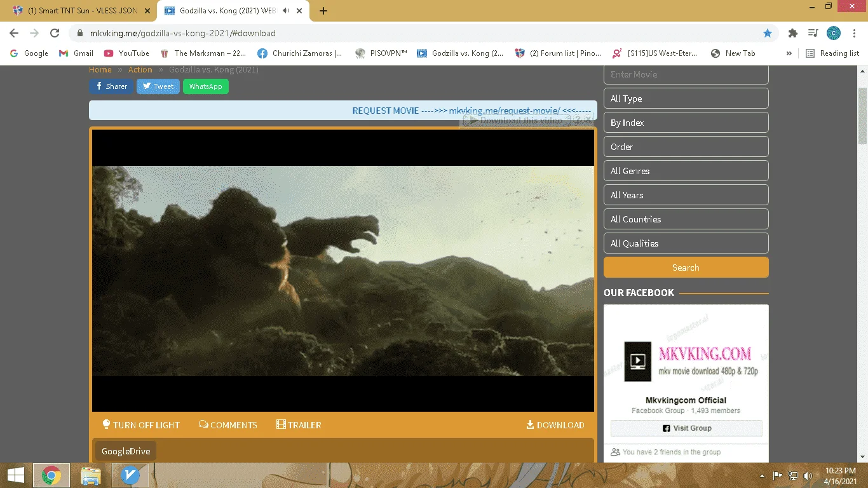Open the Mkvkingcom Official group link
The height and width of the screenshot is (488, 868).
[x=686, y=400]
